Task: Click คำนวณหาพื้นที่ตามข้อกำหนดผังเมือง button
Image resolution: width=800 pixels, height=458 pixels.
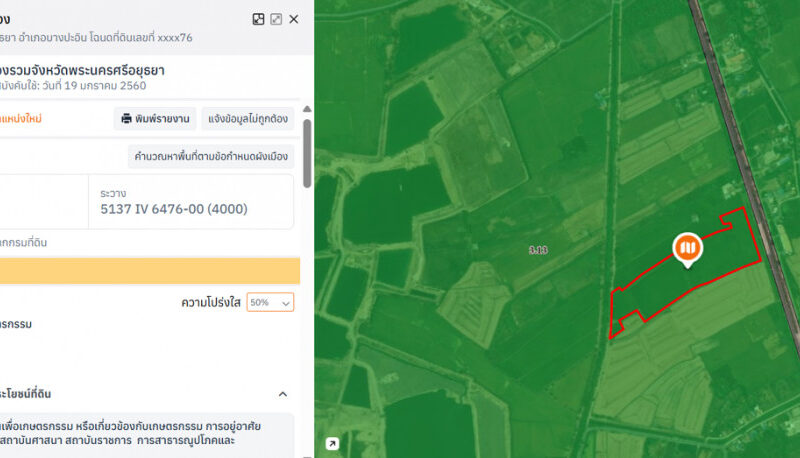Action: [211, 156]
